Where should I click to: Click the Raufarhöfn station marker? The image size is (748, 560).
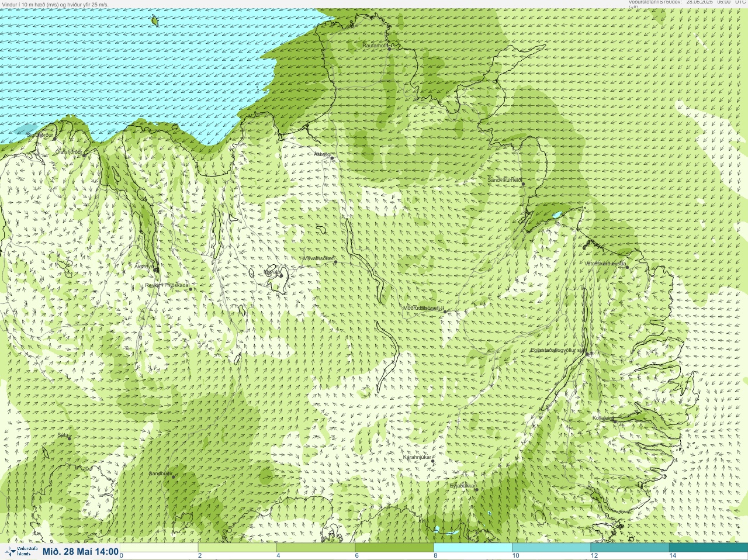pos(390,49)
